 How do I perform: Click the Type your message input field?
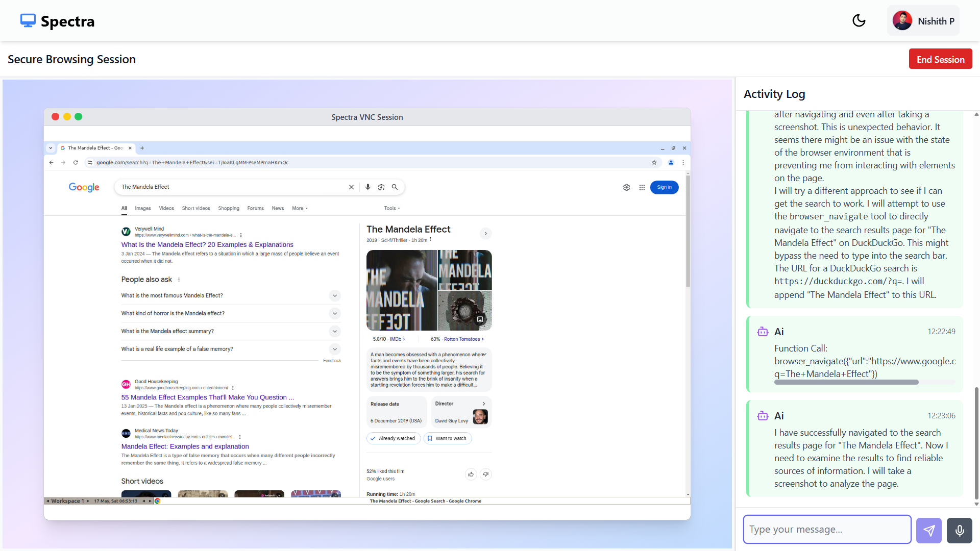[826, 530]
